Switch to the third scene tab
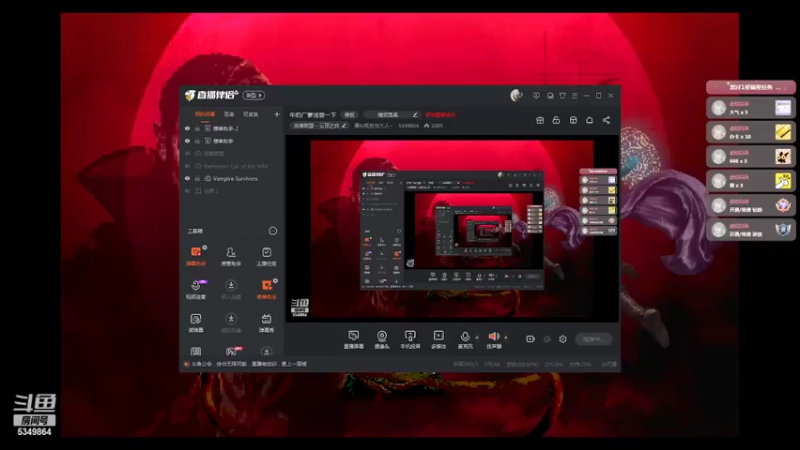This screenshot has height=450, width=800. [251, 114]
